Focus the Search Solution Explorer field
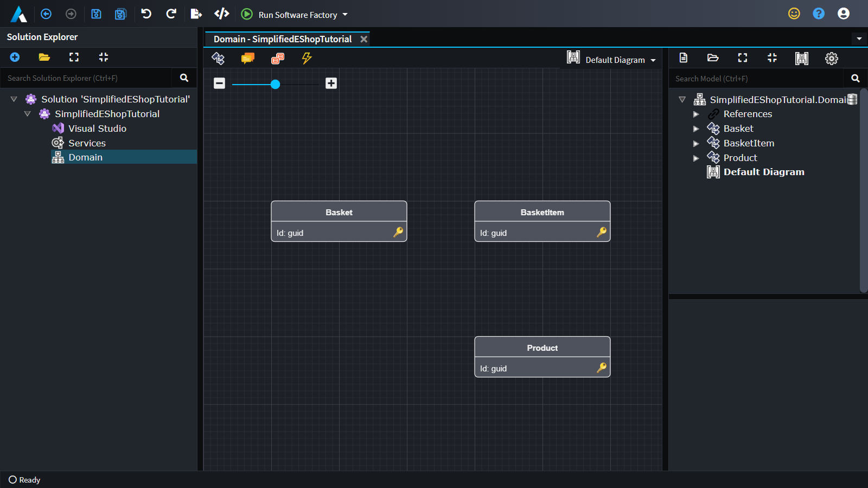The height and width of the screenshot is (488, 868). (x=87, y=78)
